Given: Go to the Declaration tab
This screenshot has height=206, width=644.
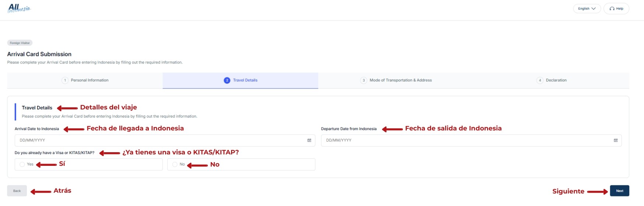Looking at the screenshot, I should [x=556, y=80].
